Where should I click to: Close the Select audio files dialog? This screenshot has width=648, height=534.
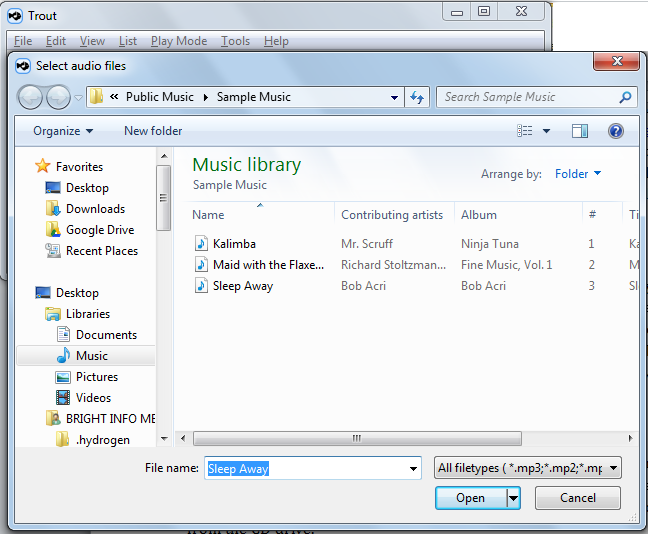point(617,61)
